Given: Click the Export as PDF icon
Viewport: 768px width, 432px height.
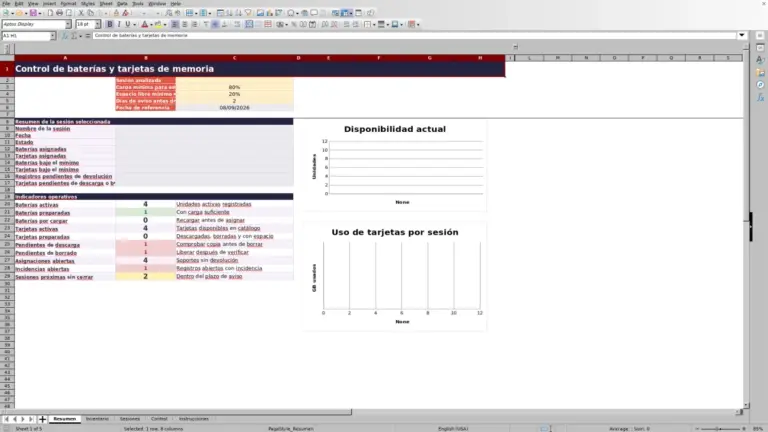Looking at the screenshot, I should tap(50, 13).
